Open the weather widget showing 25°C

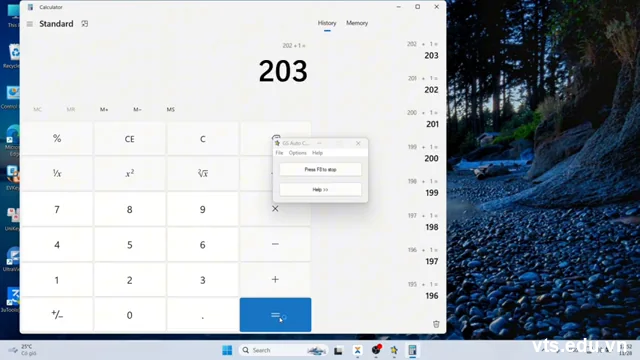point(22,350)
